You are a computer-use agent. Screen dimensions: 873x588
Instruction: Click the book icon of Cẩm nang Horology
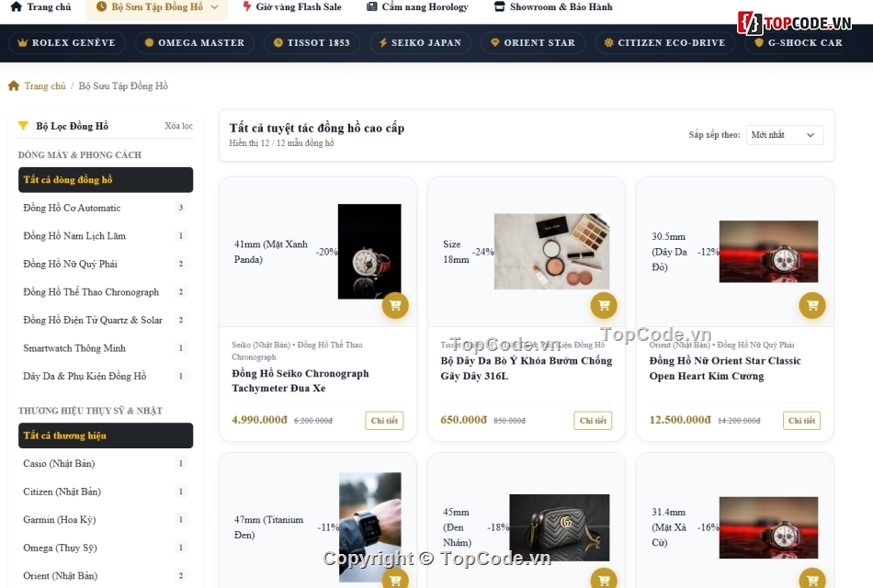[371, 6]
